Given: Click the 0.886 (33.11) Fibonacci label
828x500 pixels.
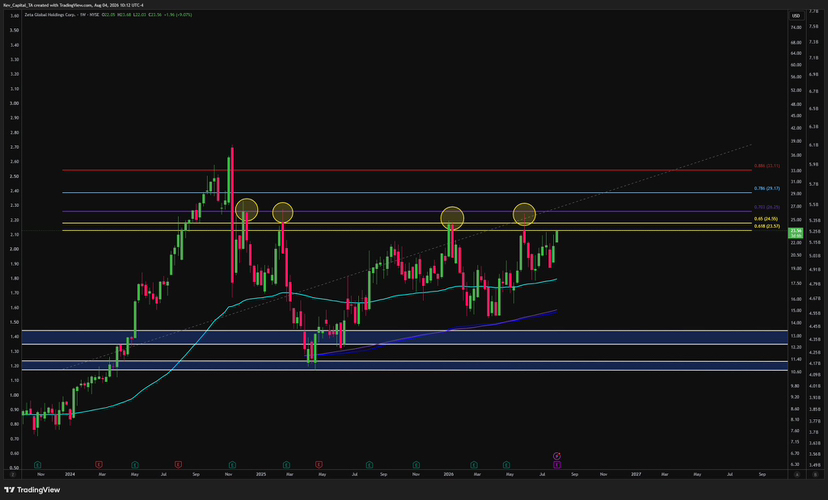Looking at the screenshot, I should point(767,166).
